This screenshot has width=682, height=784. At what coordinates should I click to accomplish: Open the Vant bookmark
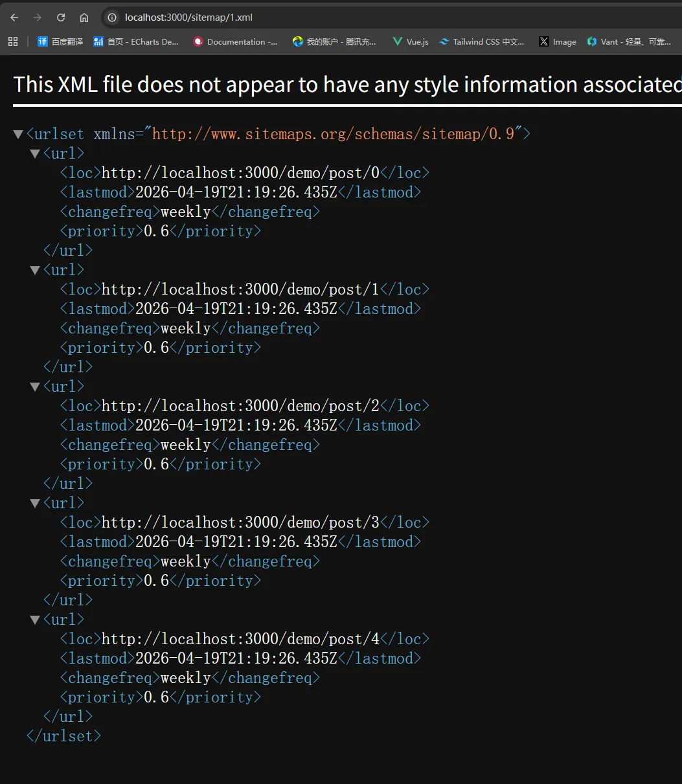(629, 41)
